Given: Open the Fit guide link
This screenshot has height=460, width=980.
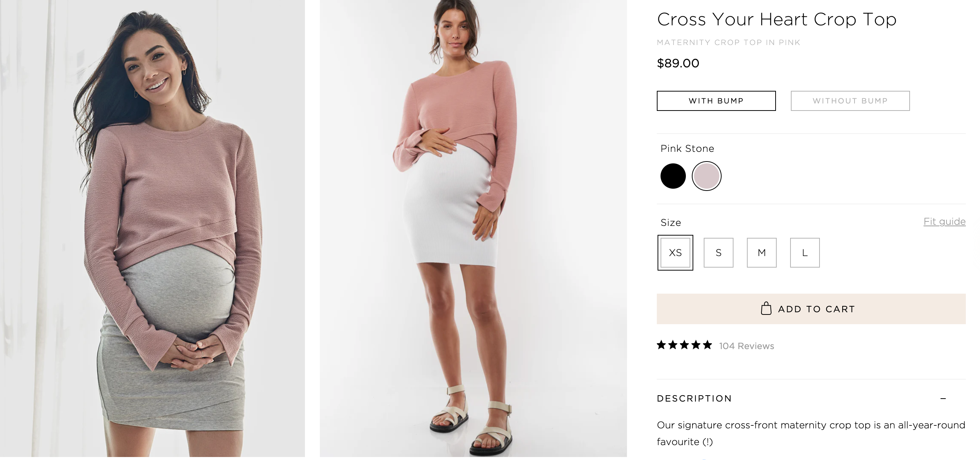Looking at the screenshot, I should pyautogui.click(x=944, y=222).
